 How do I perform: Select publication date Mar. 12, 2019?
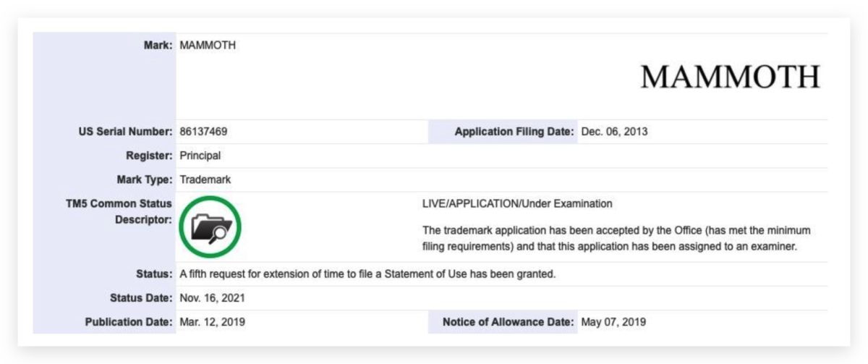[x=212, y=322]
